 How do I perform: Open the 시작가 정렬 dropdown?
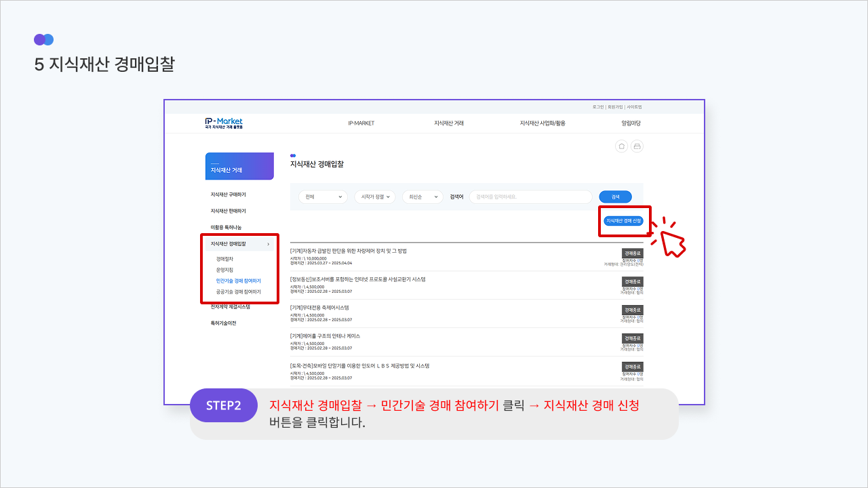click(374, 197)
